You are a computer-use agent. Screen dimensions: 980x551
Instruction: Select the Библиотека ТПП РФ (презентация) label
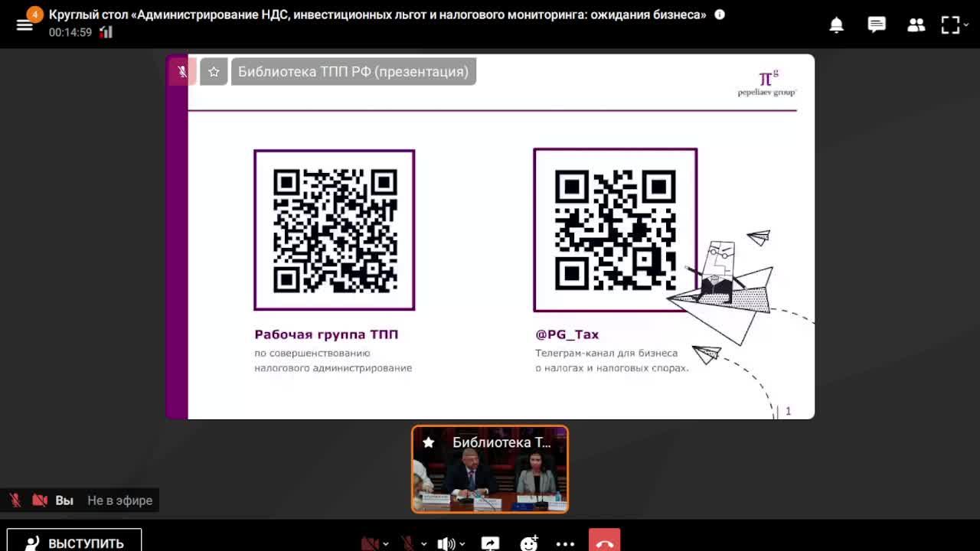[353, 71]
